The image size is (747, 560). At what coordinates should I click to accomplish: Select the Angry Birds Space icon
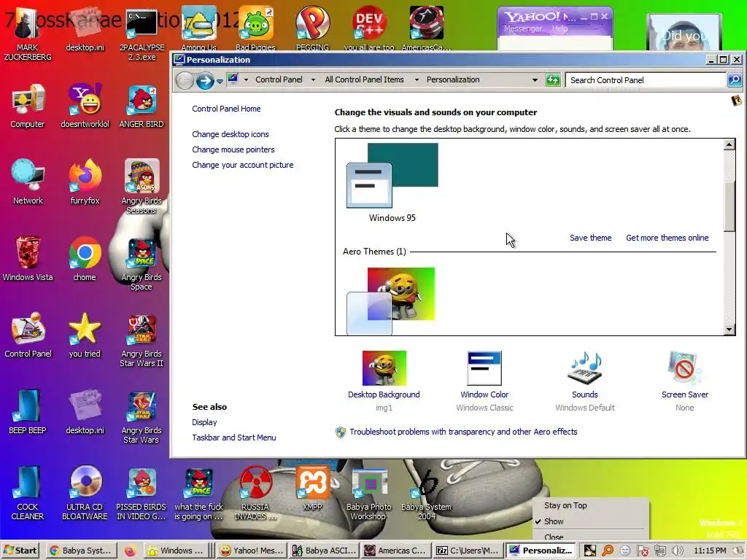pos(142,263)
